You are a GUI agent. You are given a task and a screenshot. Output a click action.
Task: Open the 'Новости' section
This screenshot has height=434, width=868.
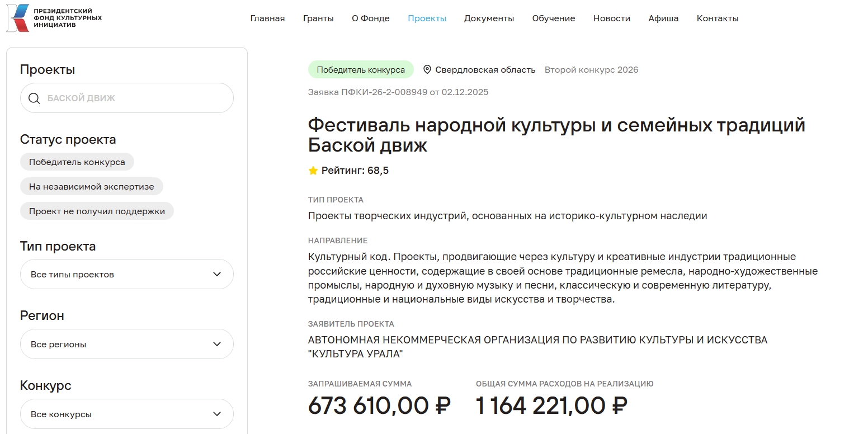pos(611,18)
